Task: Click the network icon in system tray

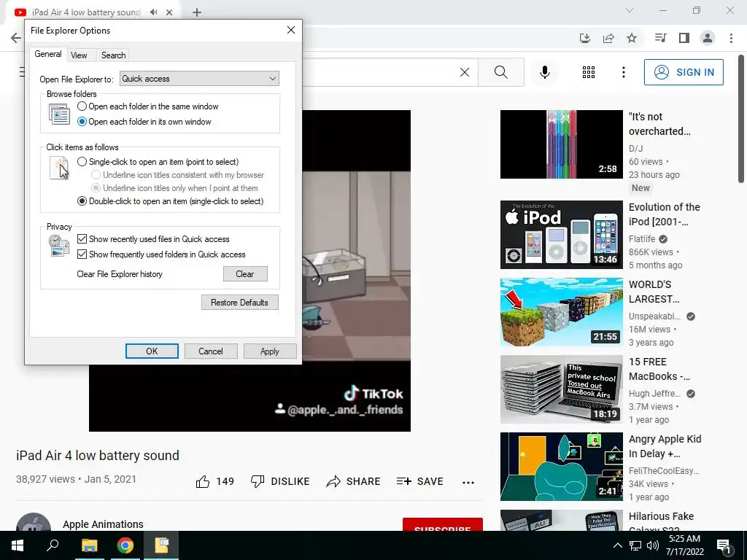Action: (635, 545)
